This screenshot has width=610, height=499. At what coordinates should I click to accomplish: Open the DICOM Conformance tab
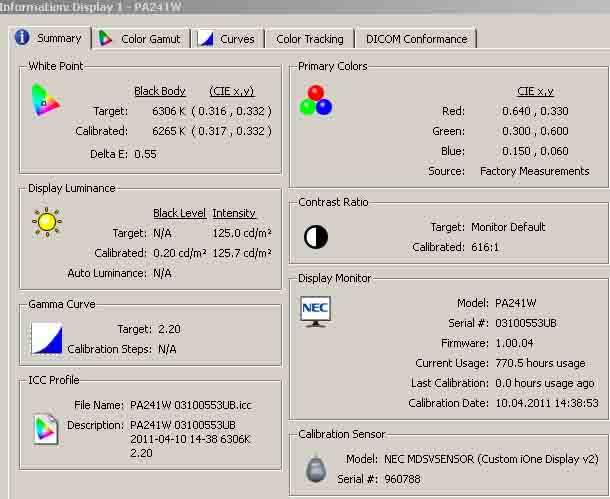click(x=416, y=39)
